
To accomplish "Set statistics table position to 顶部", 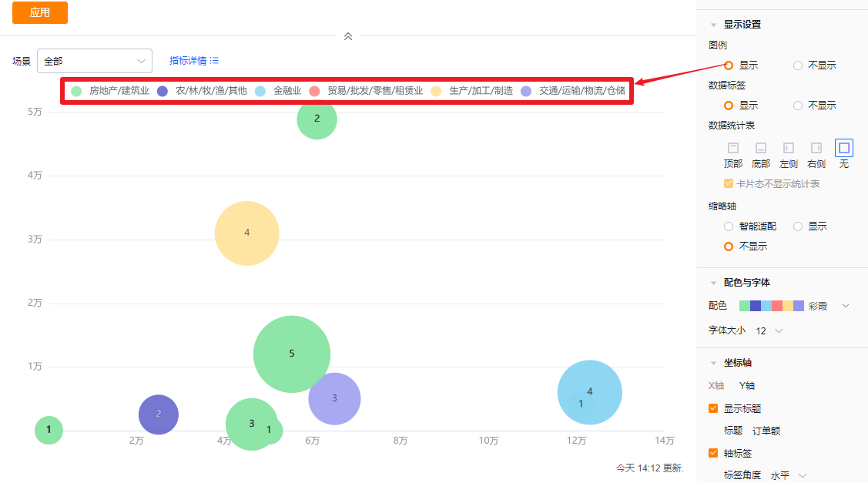I will tap(732, 148).
